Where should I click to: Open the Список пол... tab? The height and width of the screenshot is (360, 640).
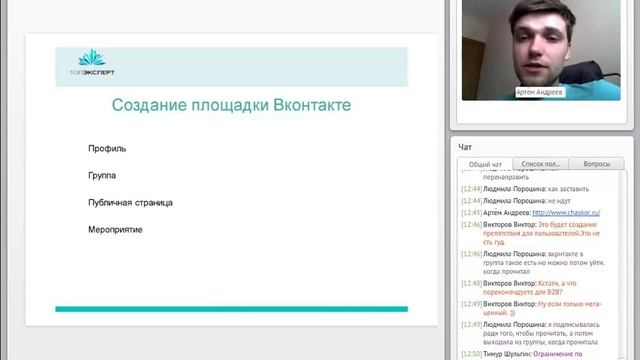[540, 164]
